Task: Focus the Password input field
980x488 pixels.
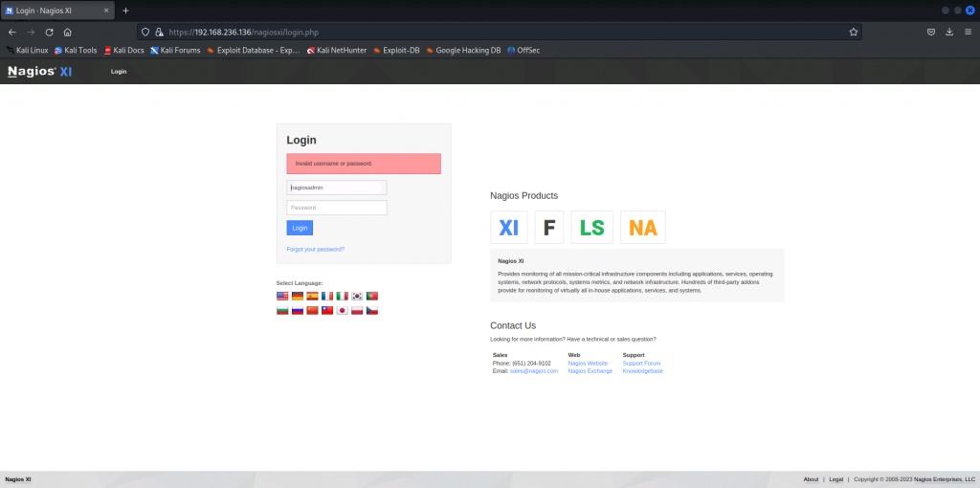Action: click(x=337, y=208)
